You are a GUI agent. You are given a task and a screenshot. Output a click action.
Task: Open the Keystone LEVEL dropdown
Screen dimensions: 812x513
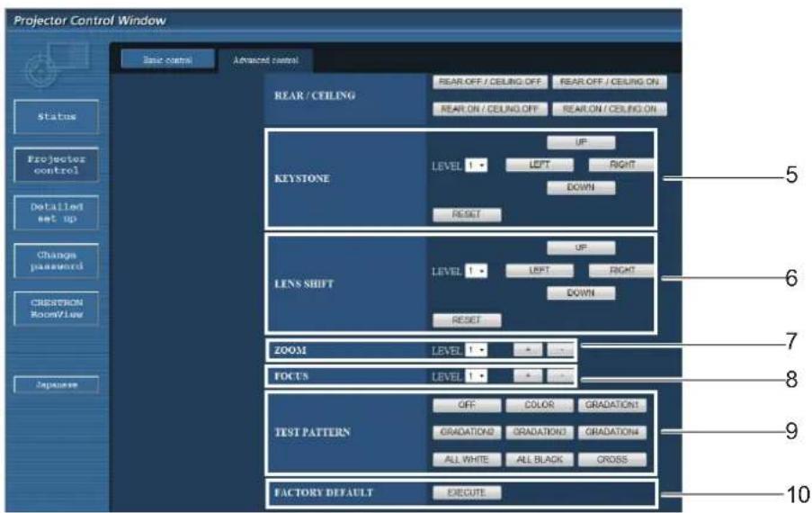[x=476, y=166]
